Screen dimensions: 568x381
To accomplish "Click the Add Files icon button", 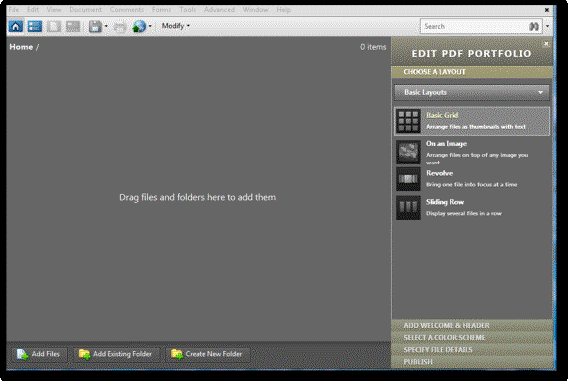I will 39,354.
